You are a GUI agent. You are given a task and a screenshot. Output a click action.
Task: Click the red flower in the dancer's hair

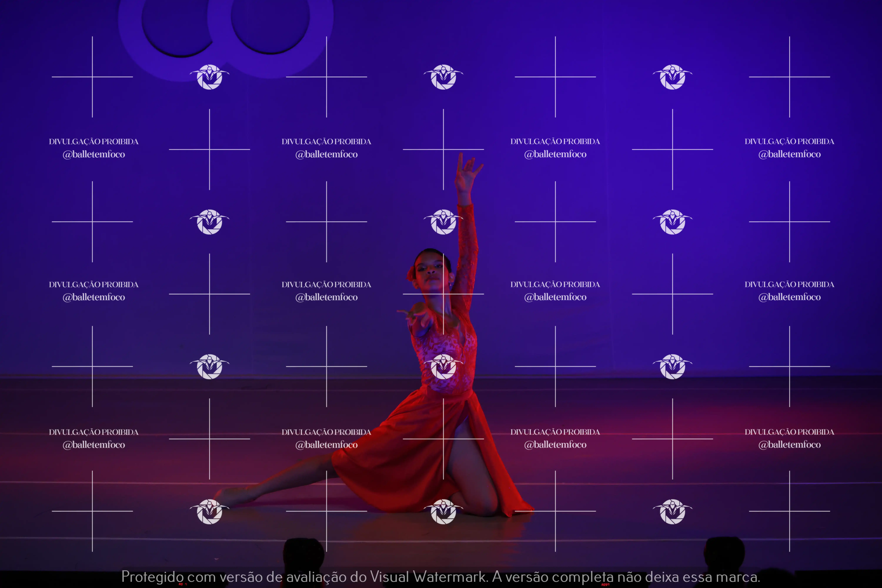coord(411,274)
